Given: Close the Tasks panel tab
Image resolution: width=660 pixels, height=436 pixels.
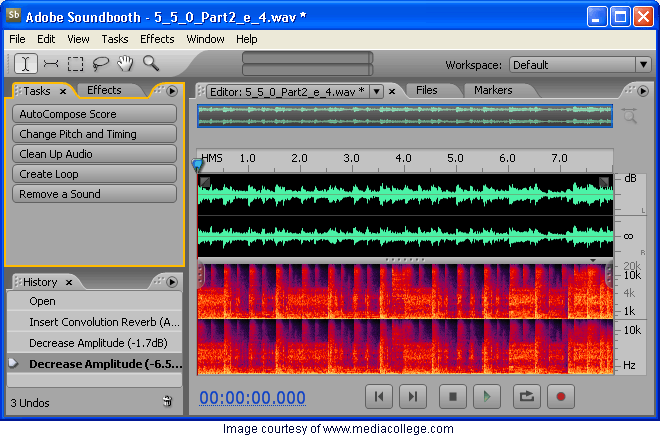Looking at the screenshot, I should [x=63, y=91].
